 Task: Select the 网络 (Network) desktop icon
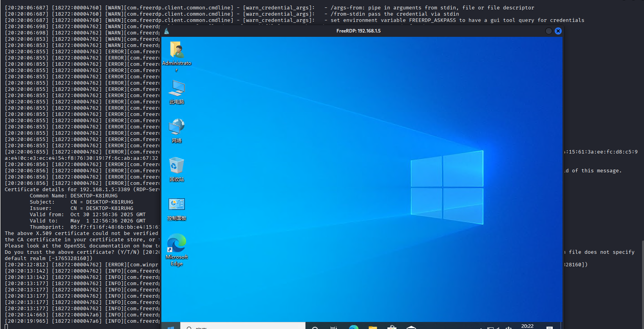click(177, 131)
